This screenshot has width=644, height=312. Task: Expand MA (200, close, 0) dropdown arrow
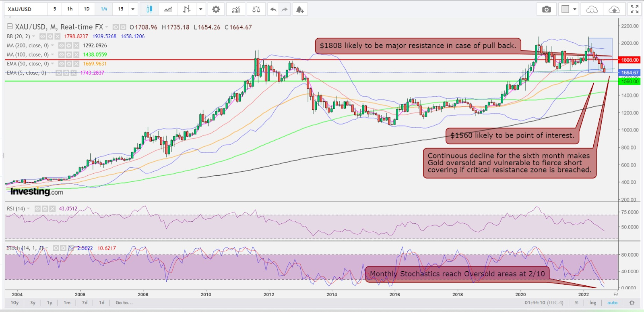(x=52, y=46)
